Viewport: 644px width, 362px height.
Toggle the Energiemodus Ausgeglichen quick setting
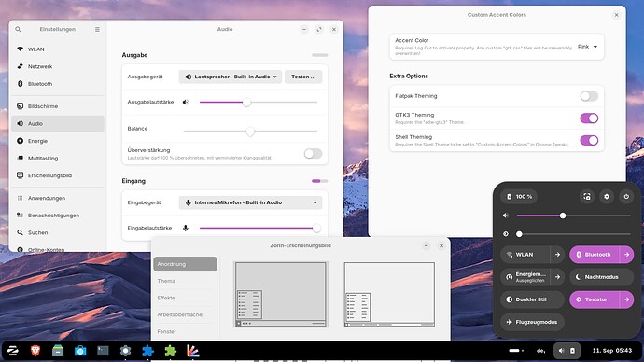525,277
